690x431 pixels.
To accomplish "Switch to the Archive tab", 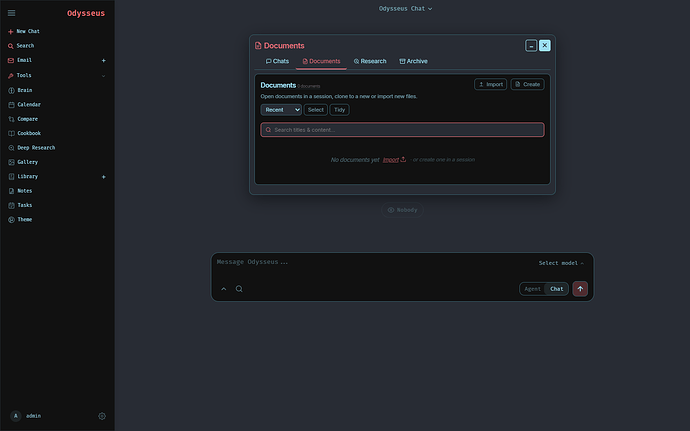I will point(413,61).
